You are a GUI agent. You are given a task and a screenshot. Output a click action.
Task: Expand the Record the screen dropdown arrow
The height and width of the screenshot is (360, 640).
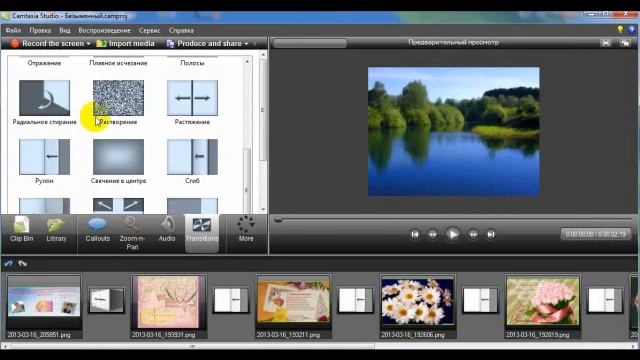pyautogui.click(x=89, y=44)
